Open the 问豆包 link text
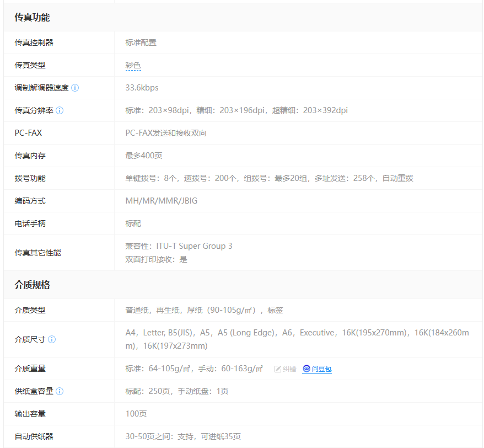 click(x=321, y=369)
